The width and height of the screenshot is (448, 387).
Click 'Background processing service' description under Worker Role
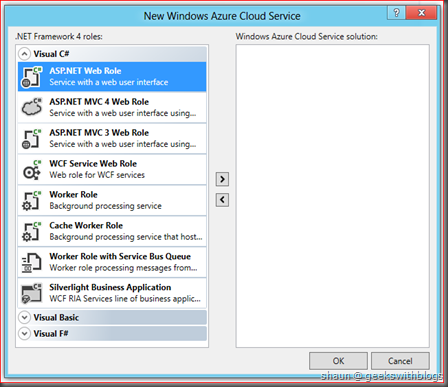[x=105, y=206]
